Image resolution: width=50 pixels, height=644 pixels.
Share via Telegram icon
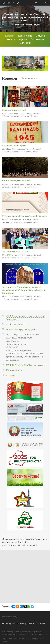click(33, 606)
